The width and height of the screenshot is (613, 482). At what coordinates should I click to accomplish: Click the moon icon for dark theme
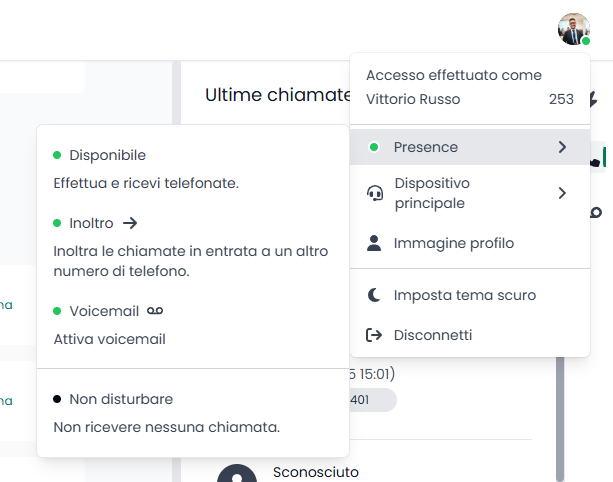[x=375, y=295]
